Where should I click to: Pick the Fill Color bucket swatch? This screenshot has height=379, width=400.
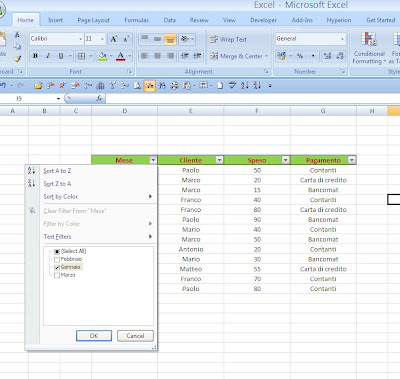(102, 56)
